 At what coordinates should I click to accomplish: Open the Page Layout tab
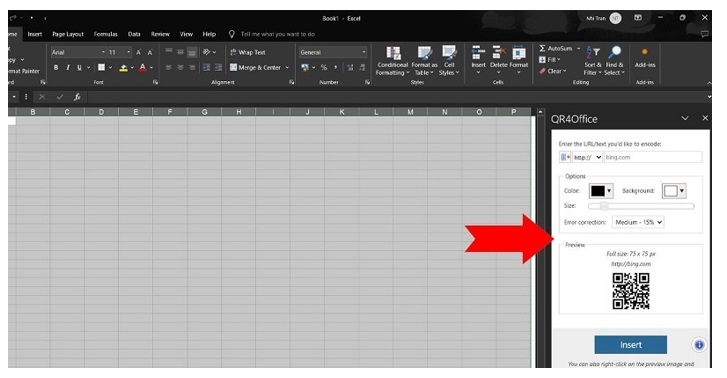pyautogui.click(x=68, y=34)
